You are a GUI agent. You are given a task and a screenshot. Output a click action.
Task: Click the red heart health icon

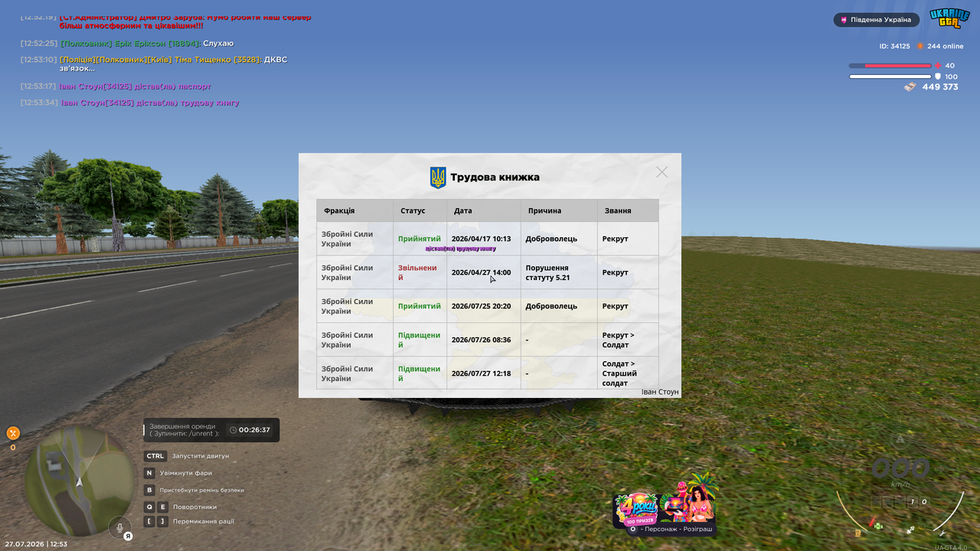938,66
